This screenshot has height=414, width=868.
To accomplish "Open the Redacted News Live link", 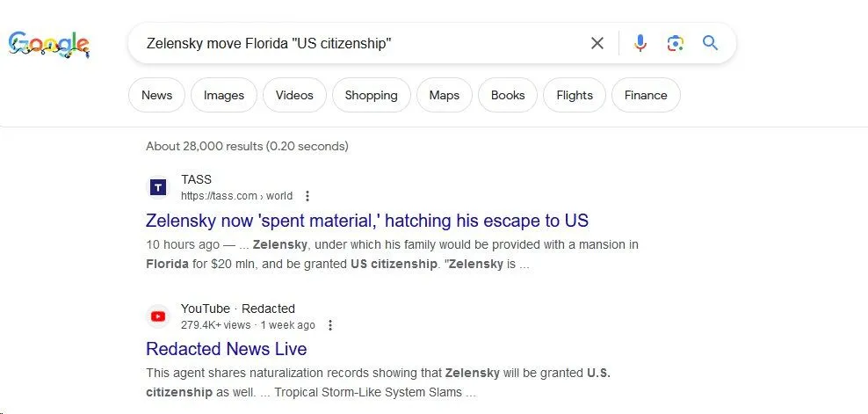I will [x=226, y=349].
